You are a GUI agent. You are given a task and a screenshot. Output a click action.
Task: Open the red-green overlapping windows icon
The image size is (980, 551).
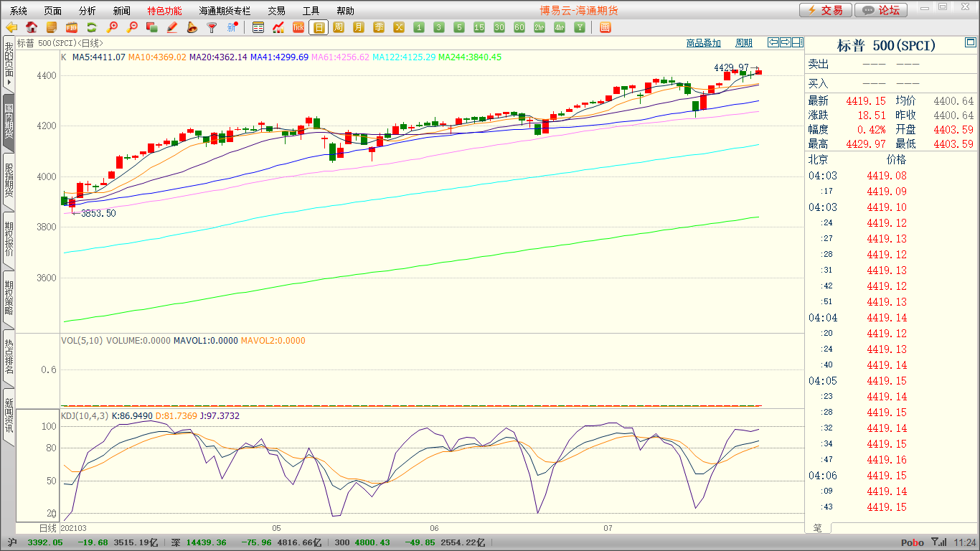coord(151,28)
